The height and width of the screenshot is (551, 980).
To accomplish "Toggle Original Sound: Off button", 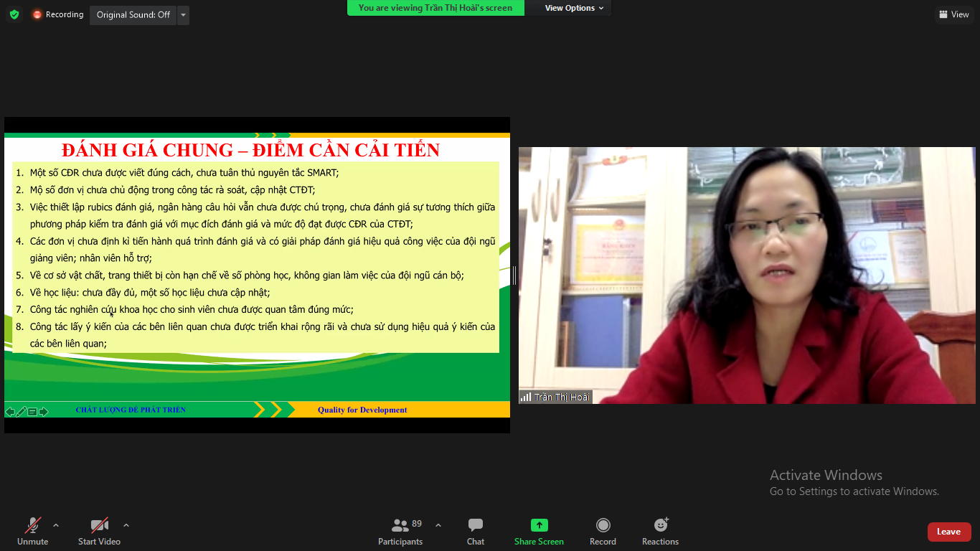I will coord(133,14).
